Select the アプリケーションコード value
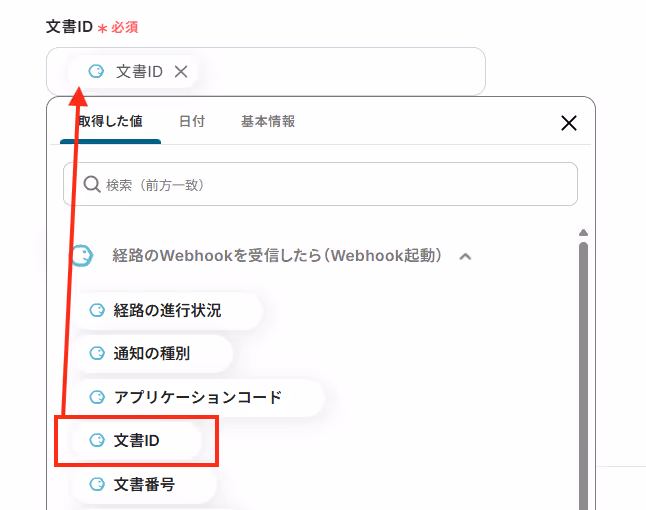This screenshot has height=510, width=646. click(198, 397)
